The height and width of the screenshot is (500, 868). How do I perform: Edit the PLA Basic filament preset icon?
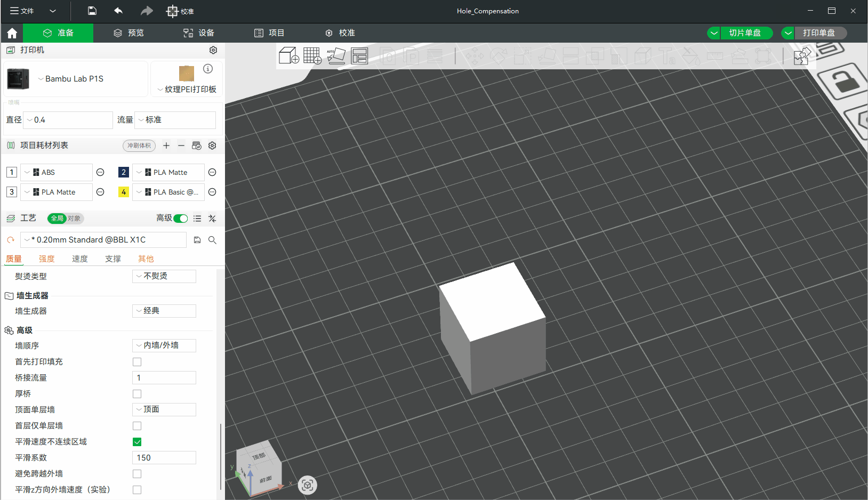(x=212, y=192)
